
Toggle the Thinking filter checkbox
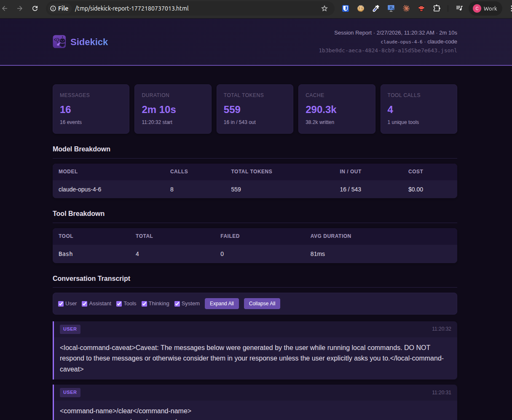pos(144,304)
